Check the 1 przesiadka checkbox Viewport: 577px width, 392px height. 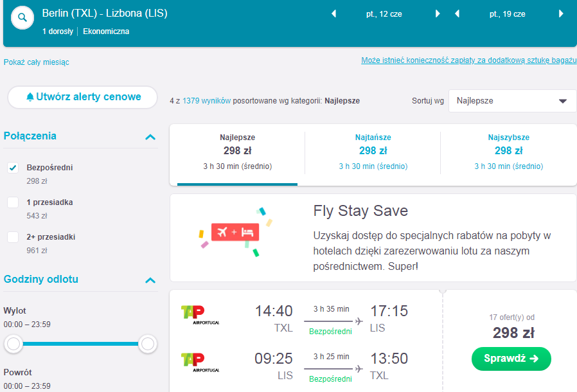13,202
